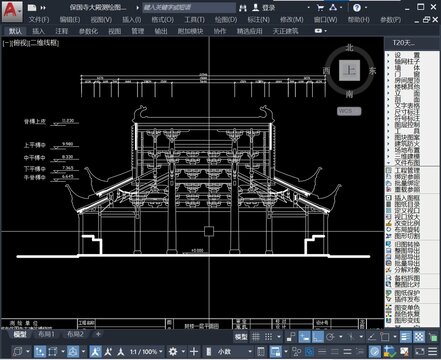Click 工程管理 in T20 panel

point(407,170)
